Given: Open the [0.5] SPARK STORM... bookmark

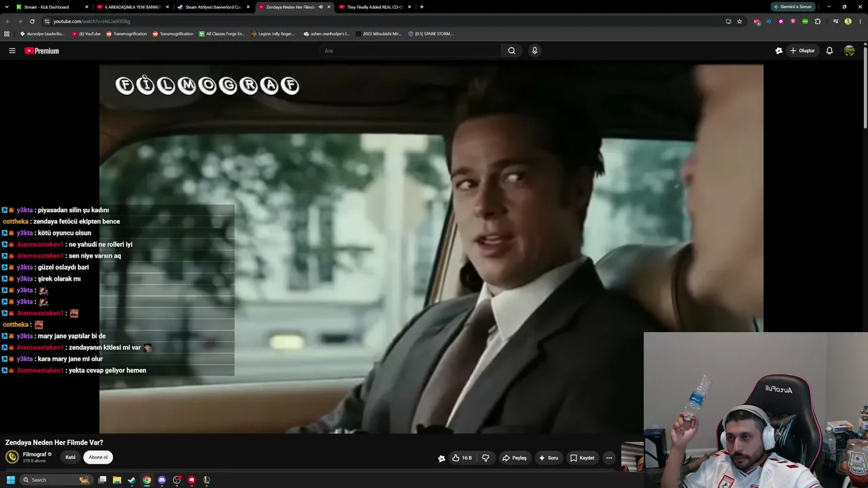Looking at the screenshot, I should 430,34.
